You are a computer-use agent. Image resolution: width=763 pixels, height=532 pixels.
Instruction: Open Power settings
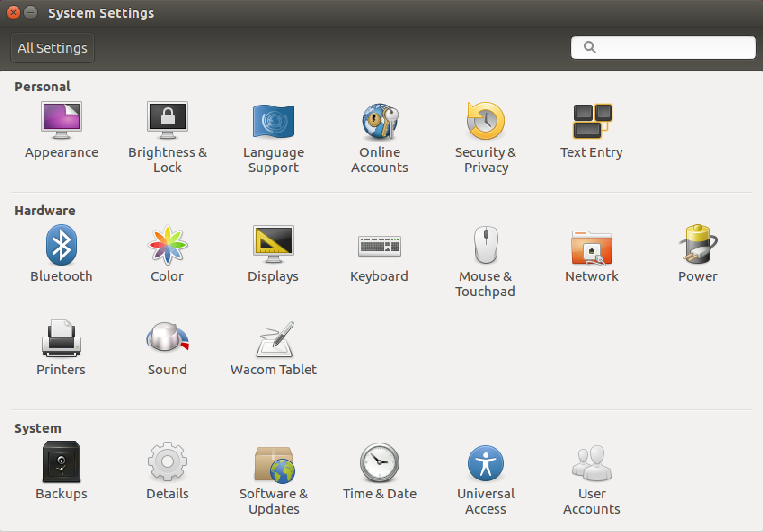pos(697,254)
